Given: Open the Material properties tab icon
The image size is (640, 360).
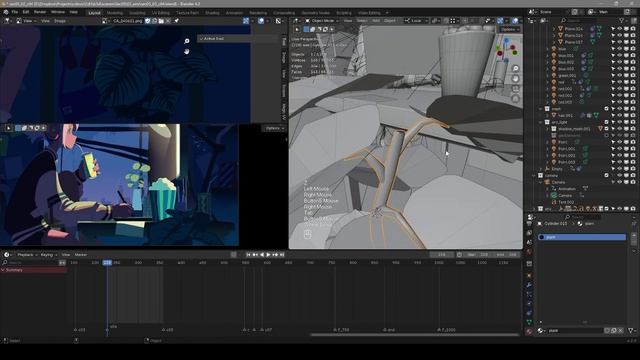Looking at the screenshot, I should tap(529, 332).
